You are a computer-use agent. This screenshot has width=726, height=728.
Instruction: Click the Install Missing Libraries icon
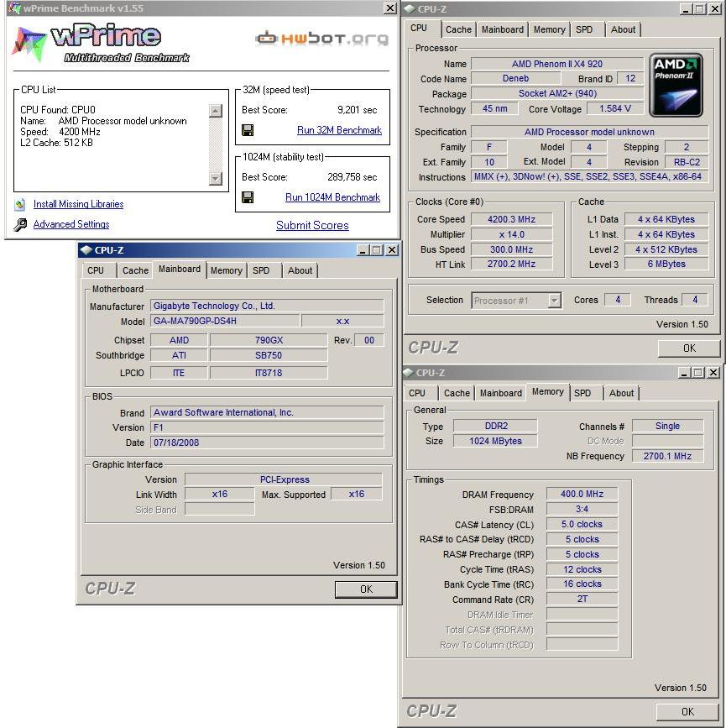(x=20, y=204)
